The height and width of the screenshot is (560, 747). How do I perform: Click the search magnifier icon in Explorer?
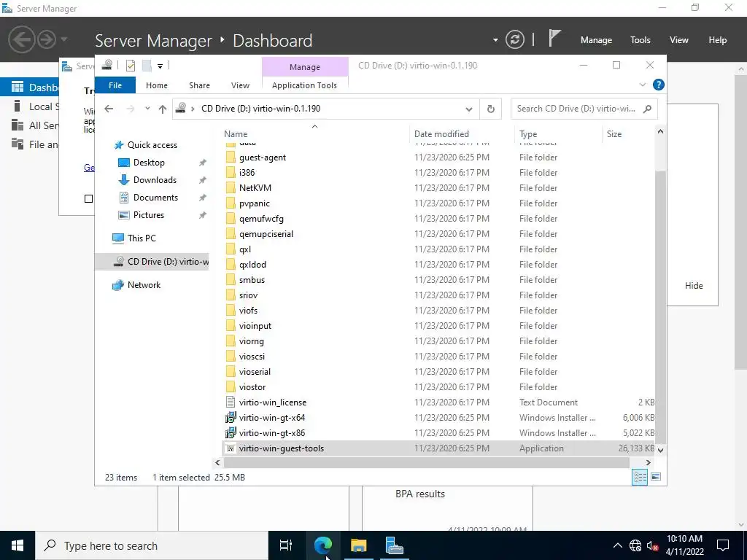pyautogui.click(x=647, y=109)
